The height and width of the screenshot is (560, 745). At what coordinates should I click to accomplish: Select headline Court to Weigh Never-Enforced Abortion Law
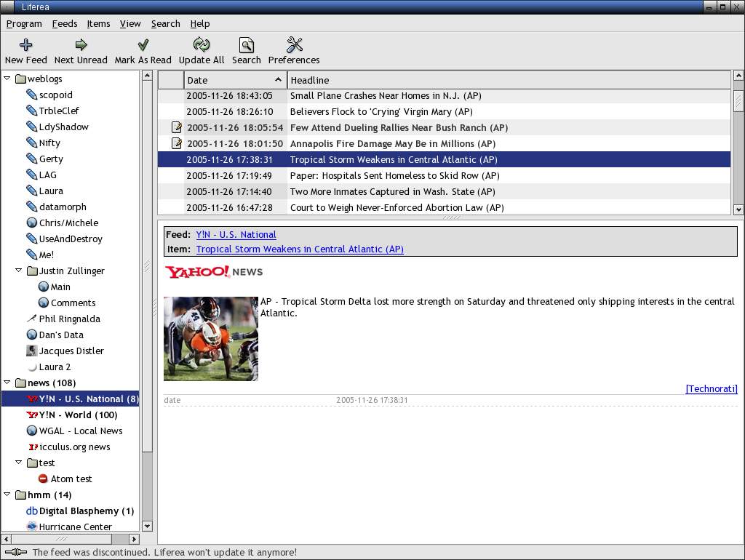point(397,207)
